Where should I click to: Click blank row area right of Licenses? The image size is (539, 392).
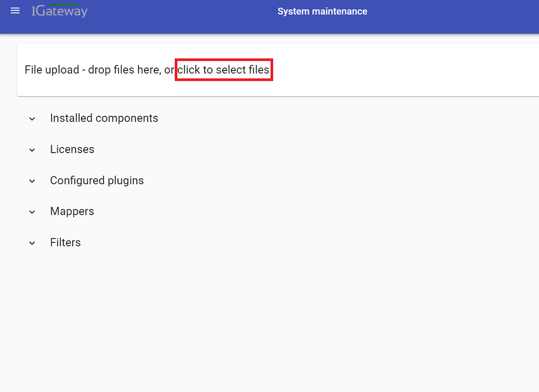click(316, 149)
